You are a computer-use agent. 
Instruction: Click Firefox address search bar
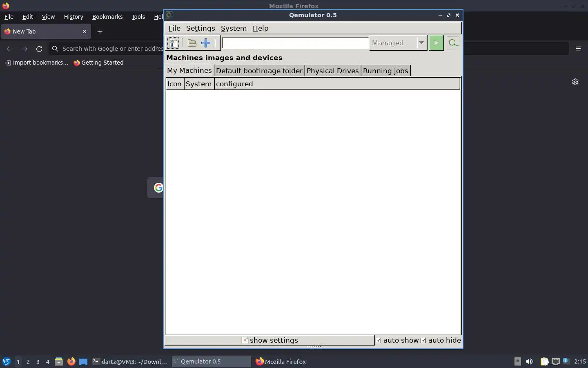(x=106, y=49)
